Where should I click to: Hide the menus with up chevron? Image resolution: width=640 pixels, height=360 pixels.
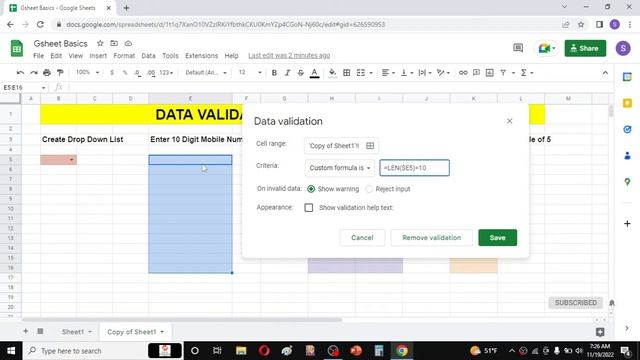pyautogui.click(x=605, y=73)
